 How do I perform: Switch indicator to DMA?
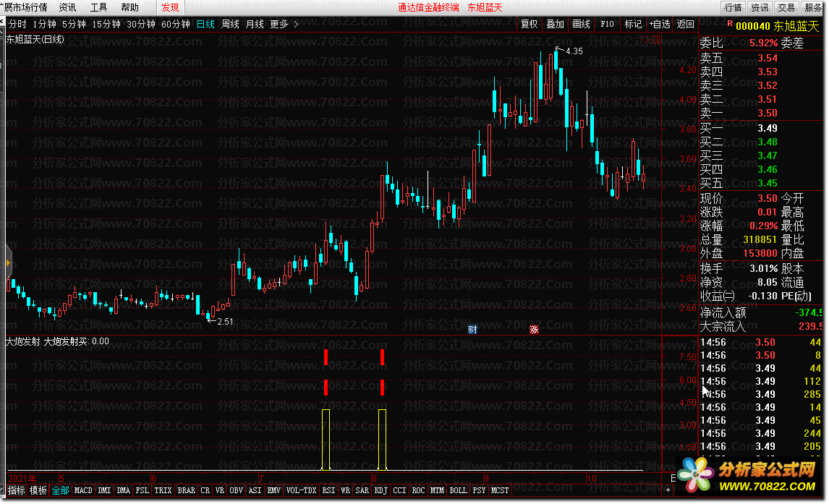[x=123, y=490]
